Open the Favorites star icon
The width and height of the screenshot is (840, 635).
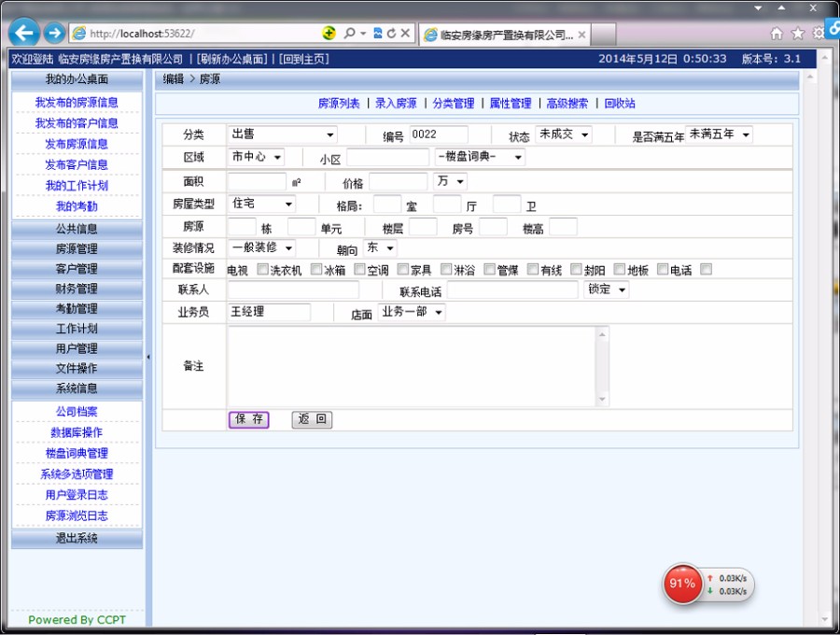coord(798,34)
